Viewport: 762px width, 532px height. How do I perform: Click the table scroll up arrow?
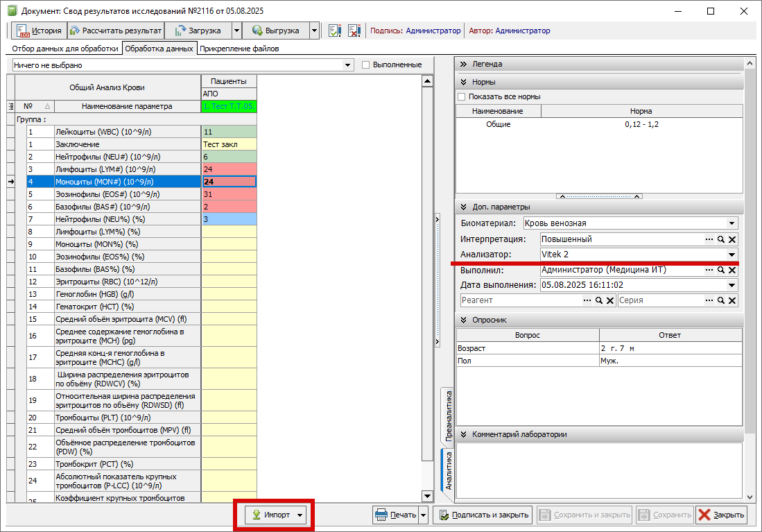pyautogui.click(x=427, y=80)
